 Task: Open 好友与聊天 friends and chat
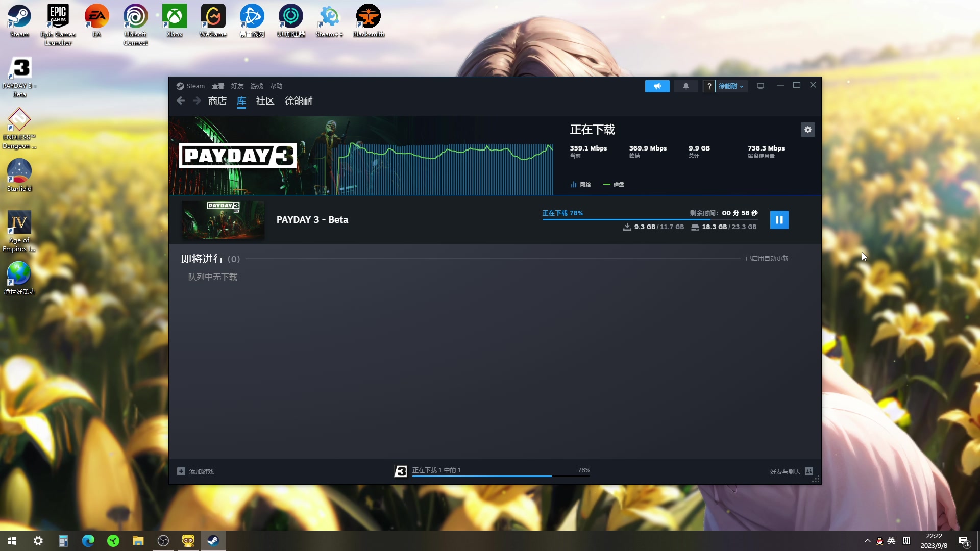coord(791,471)
